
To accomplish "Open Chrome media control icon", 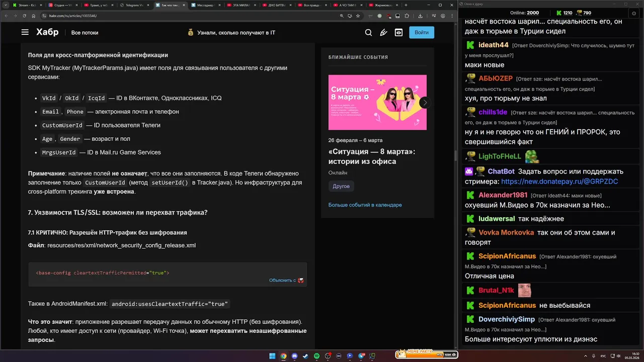I will (434, 16).
